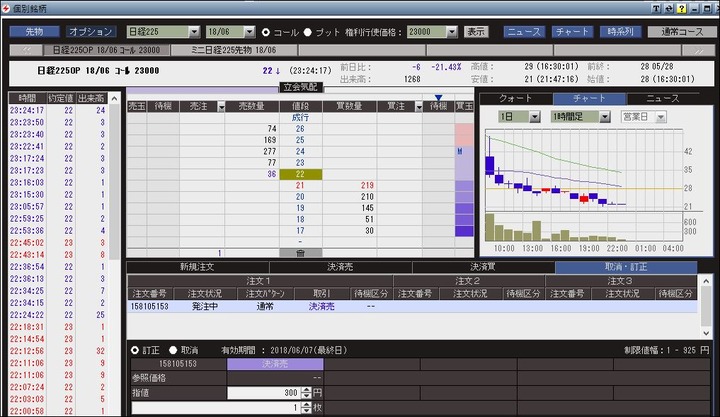This screenshot has height=417, width=720.
Task: Click the 出来高 column header in time-sales
Action: point(92,98)
